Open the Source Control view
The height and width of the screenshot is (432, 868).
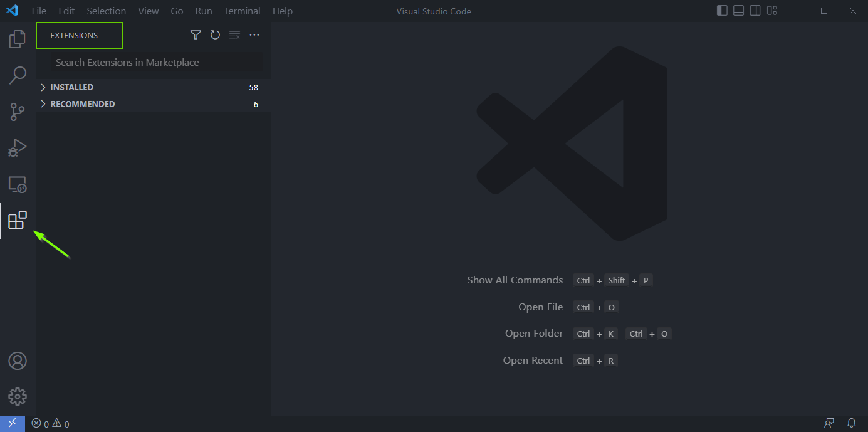[x=18, y=112]
